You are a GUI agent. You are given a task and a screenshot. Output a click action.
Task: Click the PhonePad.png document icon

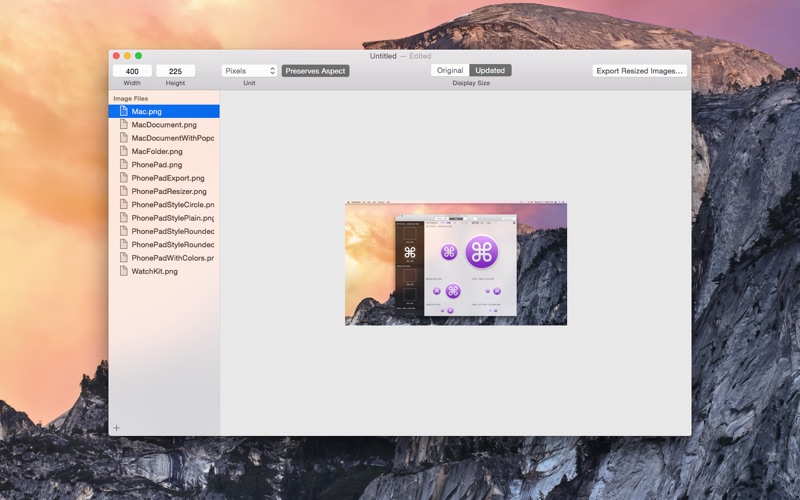click(x=123, y=164)
